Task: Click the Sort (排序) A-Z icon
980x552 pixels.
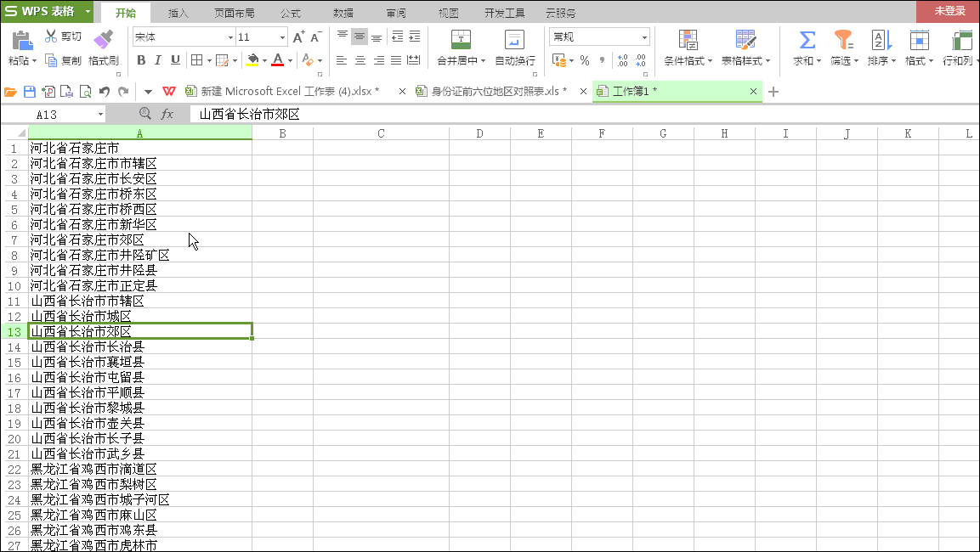Action: [881, 40]
